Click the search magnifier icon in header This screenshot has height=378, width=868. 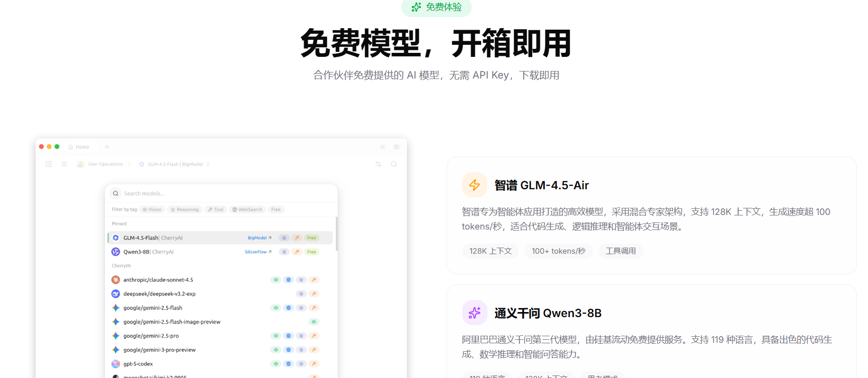[394, 164]
